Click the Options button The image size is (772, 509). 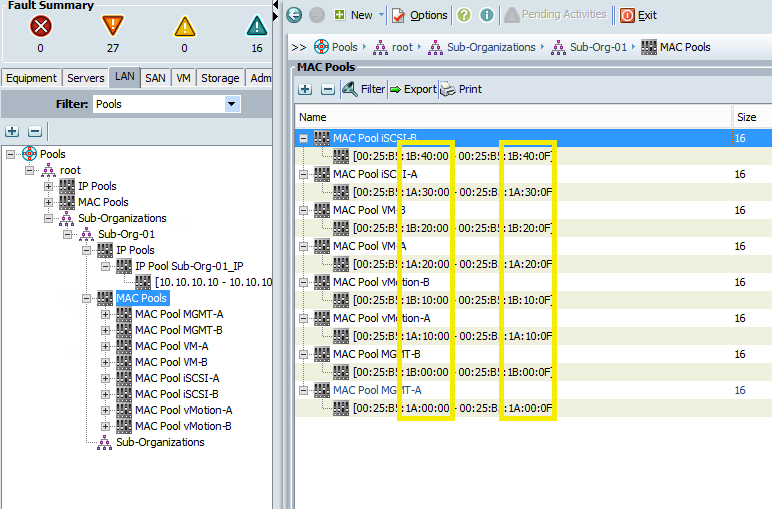point(419,15)
